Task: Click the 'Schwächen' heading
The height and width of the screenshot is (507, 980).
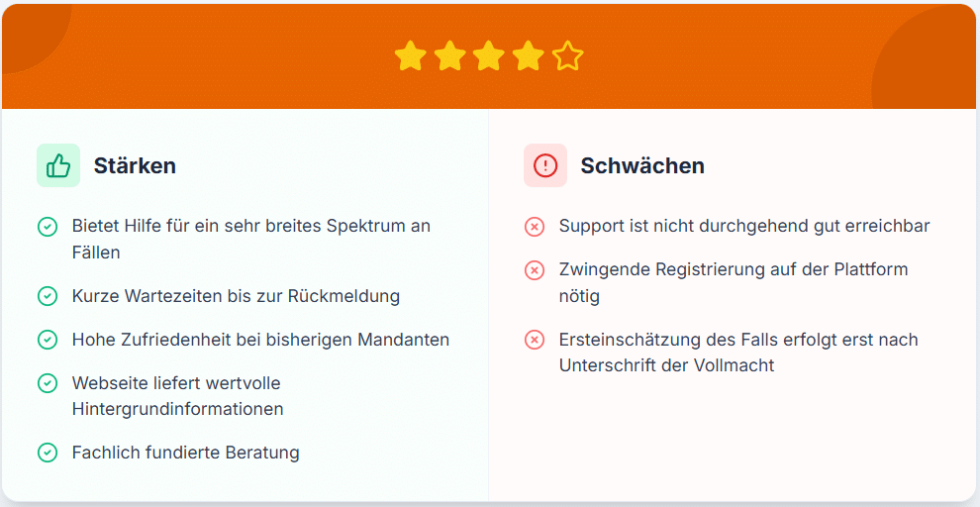Action: coord(642,165)
